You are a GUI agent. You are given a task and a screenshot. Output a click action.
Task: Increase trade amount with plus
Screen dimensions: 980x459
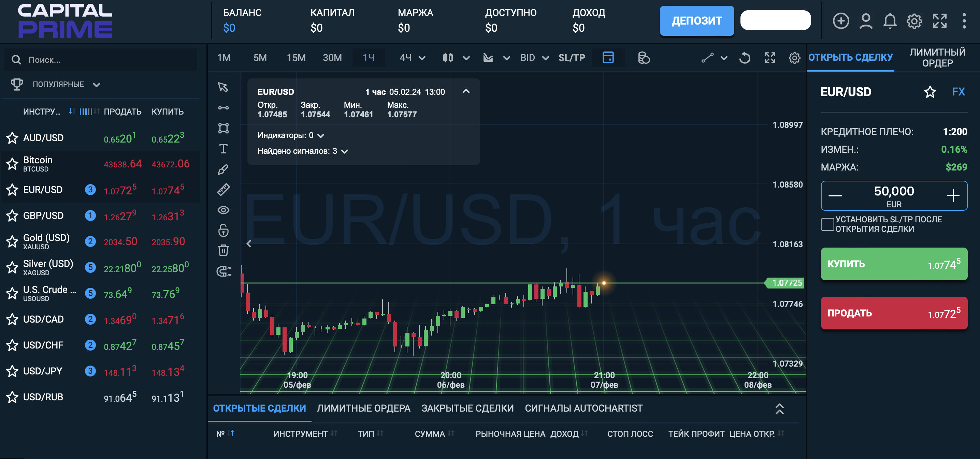tap(953, 195)
